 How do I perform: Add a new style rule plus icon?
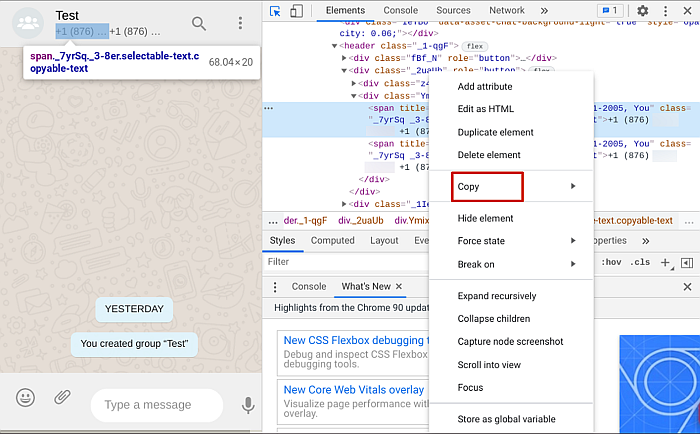click(x=665, y=263)
